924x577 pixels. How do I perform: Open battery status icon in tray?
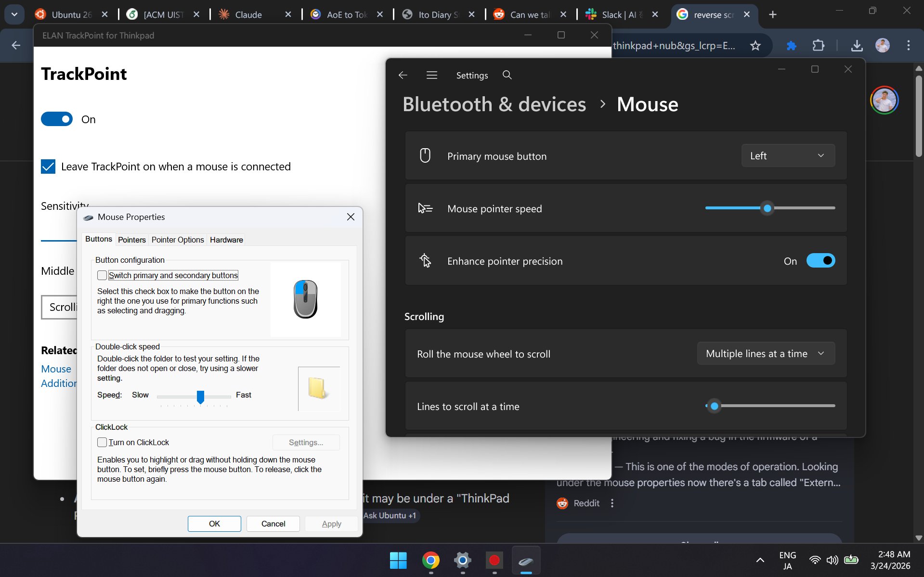(x=851, y=560)
